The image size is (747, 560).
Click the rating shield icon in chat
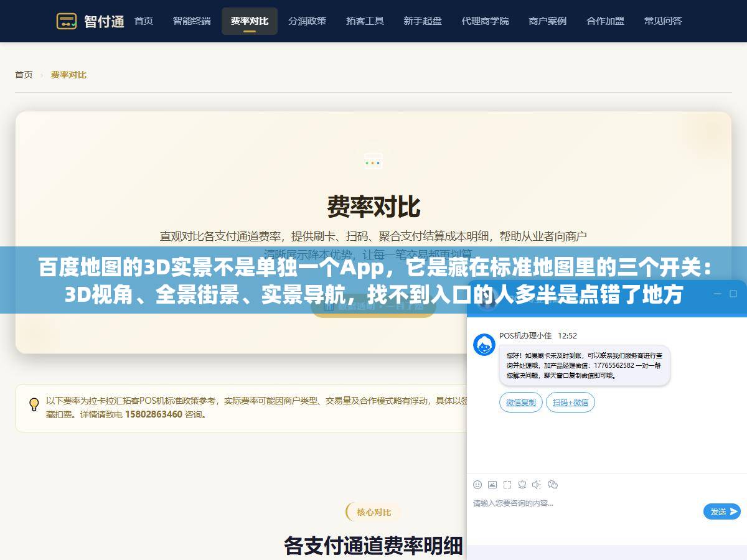(x=522, y=484)
